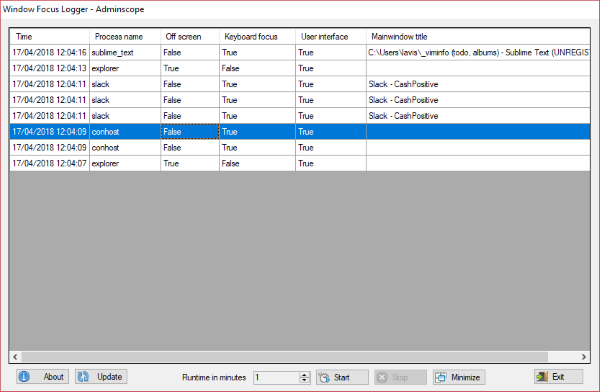Select the first Slack - CashPositive title cell

click(478, 84)
